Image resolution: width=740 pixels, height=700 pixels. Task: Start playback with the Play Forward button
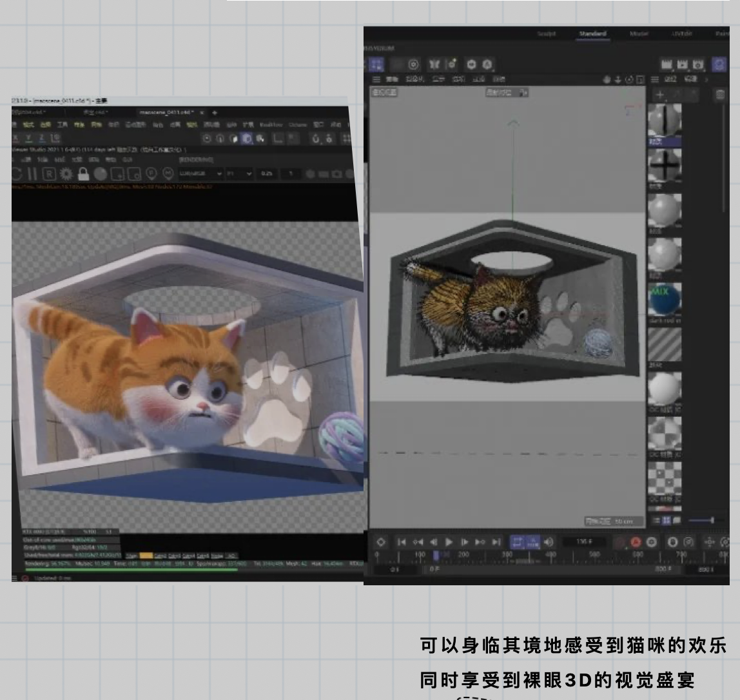point(449,542)
